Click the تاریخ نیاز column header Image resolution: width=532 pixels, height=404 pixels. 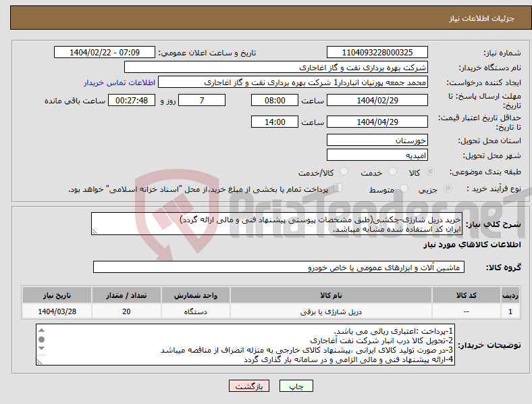pyautogui.click(x=57, y=295)
